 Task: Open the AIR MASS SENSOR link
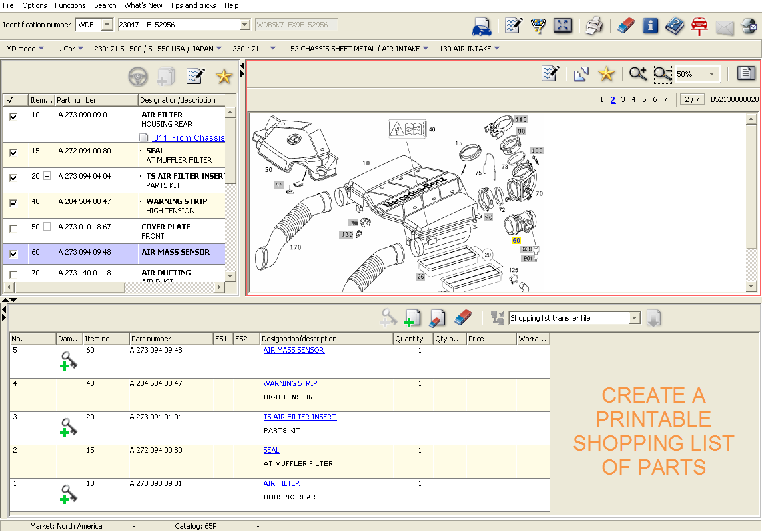294,350
